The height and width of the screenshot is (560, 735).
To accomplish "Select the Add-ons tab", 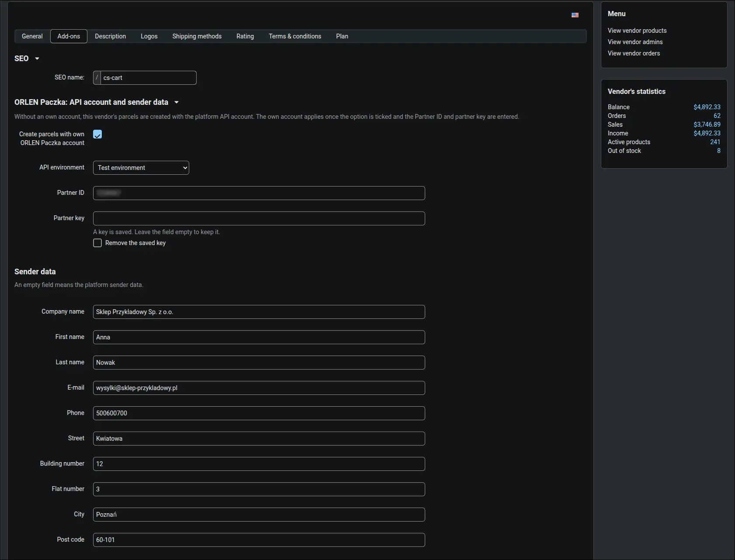I will [69, 36].
